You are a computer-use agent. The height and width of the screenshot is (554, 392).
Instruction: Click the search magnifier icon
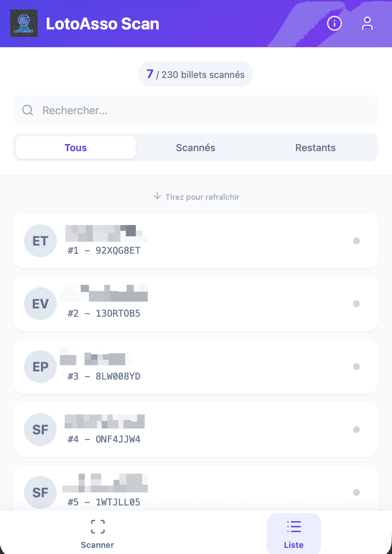click(x=28, y=110)
